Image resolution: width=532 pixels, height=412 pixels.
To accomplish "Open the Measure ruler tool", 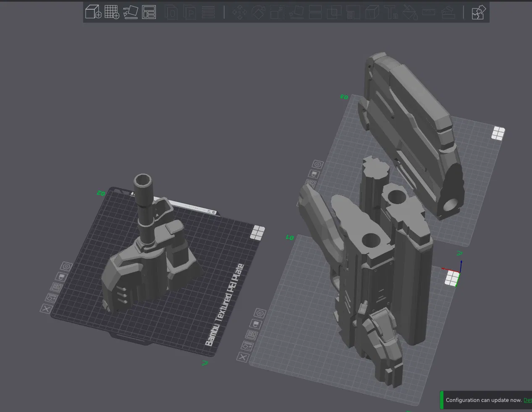I will [429, 12].
